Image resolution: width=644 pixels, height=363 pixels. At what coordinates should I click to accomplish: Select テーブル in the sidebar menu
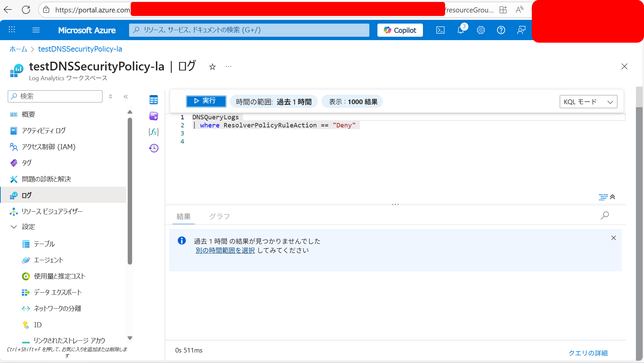coord(44,244)
